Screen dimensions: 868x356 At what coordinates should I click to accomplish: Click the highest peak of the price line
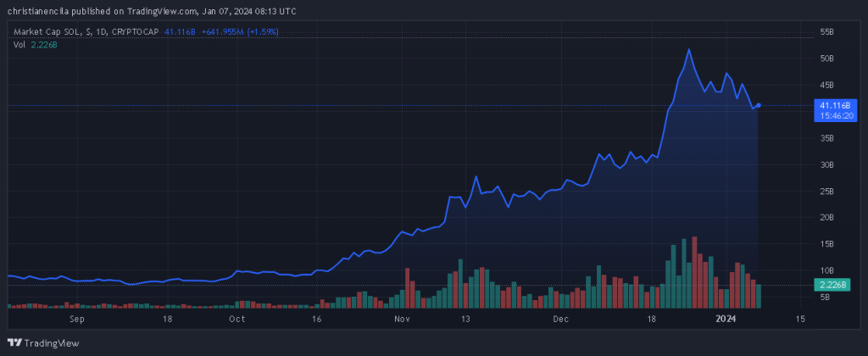click(688, 49)
